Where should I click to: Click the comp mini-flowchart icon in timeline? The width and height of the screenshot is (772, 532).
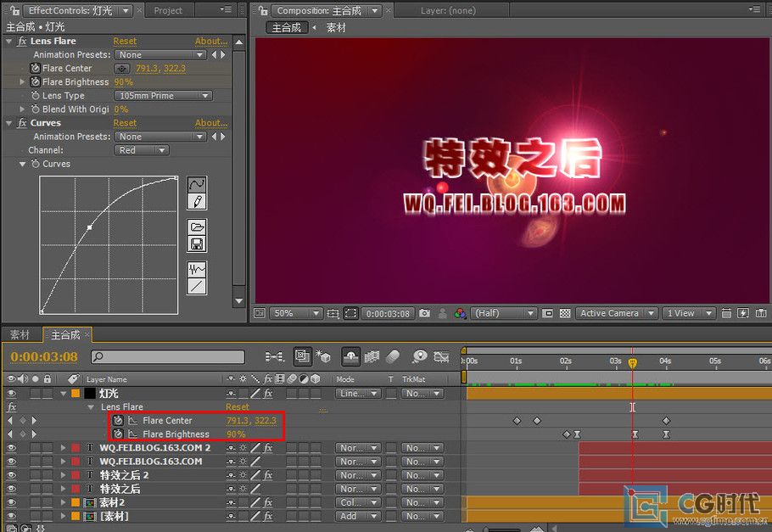coord(275,356)
